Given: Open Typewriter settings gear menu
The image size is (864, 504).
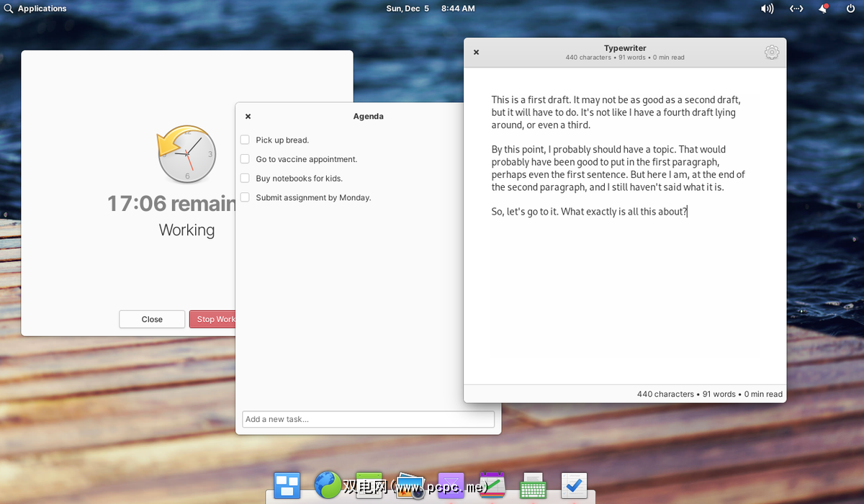Looking at the screenshot, I should tap(771, 52).
